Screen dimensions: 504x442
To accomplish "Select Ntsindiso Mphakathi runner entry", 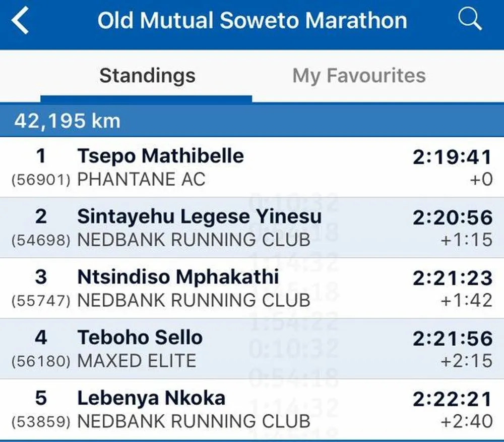I will [x=252, y=288].
